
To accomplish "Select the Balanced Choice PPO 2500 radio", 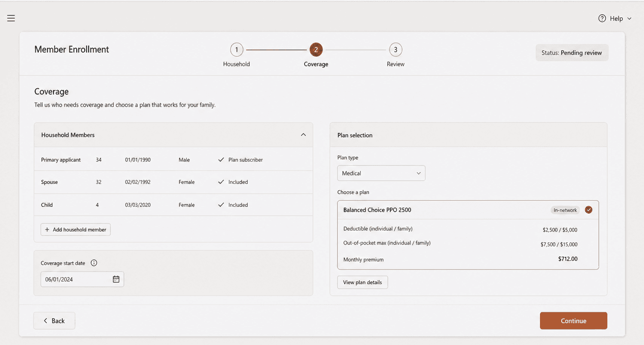I will pyautogui.click(x=589, y=210).
